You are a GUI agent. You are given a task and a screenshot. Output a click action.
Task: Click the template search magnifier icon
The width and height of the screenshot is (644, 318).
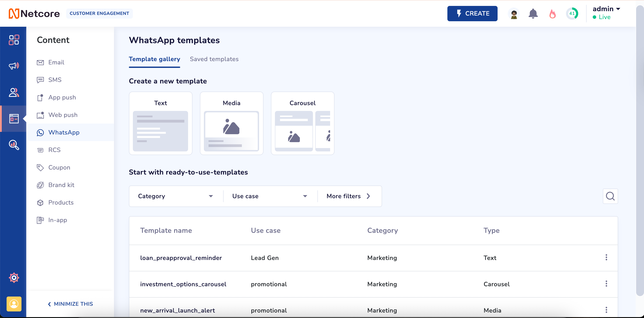click(610, 196)
